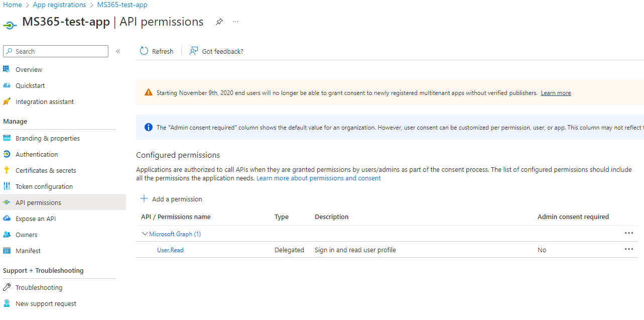This screenshot has width=644, height=320.
Task: Click the Manage section heading
Action: pyautogui.click(x=15, y=122)
